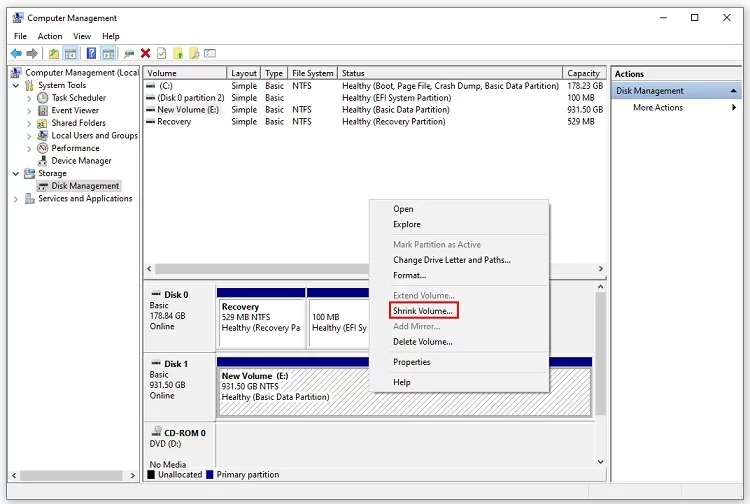Click the tree pane scrollbar right arrow
750x504 pixels.
(133, 475)
